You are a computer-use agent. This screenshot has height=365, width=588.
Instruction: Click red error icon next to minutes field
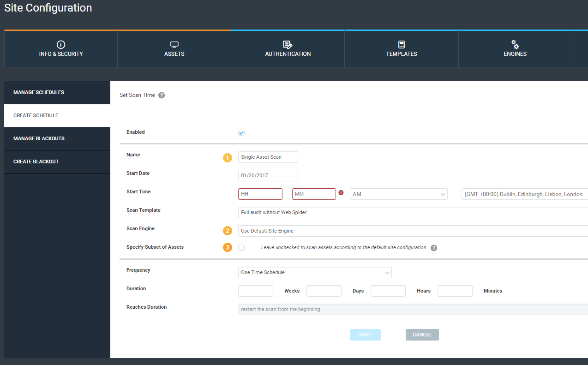(x=341, y=193)
